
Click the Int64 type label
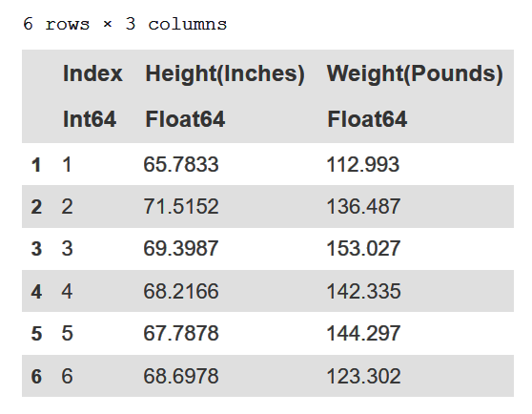click(90, 119)
